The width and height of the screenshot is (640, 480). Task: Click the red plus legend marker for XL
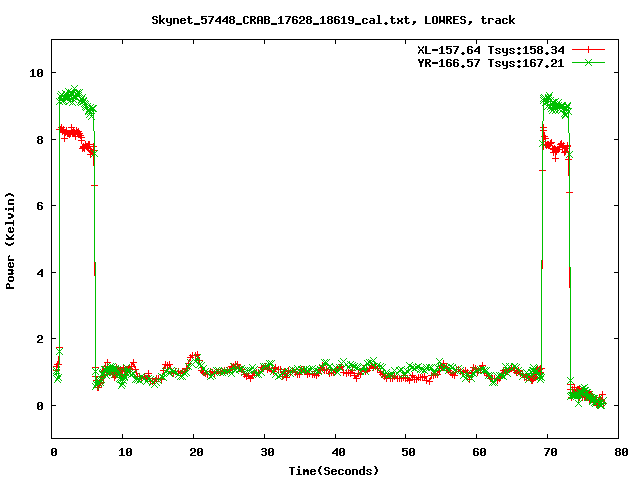point(588,50)
